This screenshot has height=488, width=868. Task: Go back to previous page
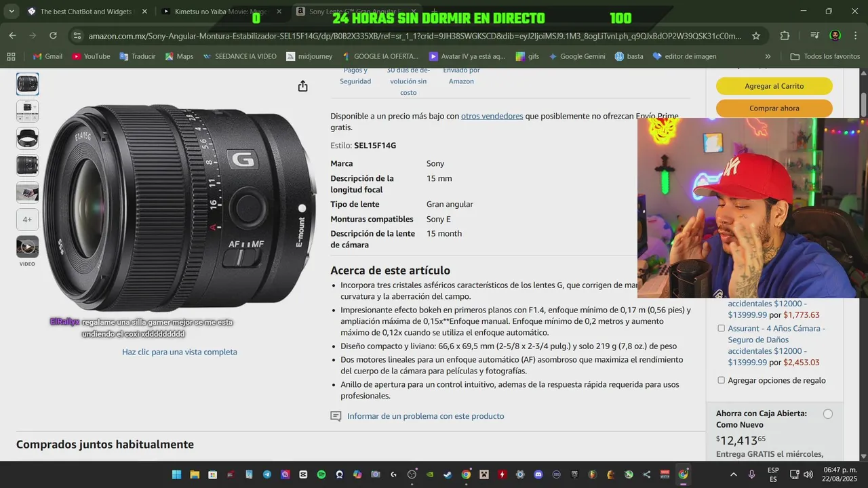(x=12, y=35)
